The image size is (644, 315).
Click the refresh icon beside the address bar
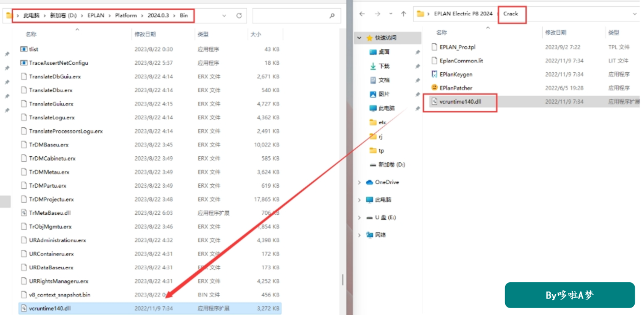pos(239,16)
